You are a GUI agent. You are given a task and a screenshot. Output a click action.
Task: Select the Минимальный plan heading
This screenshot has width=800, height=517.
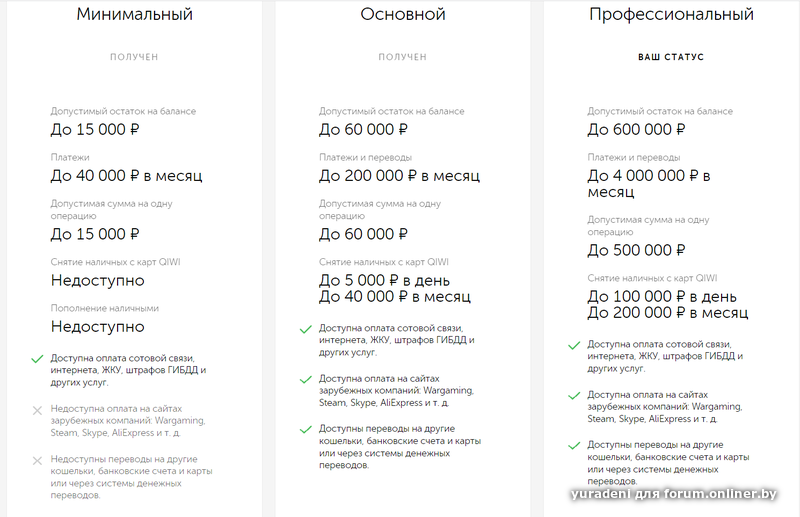pyautogui.click(x=135, y=14)
